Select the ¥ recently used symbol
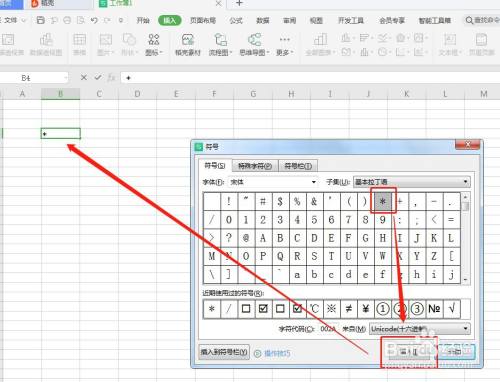 (365, 309)
